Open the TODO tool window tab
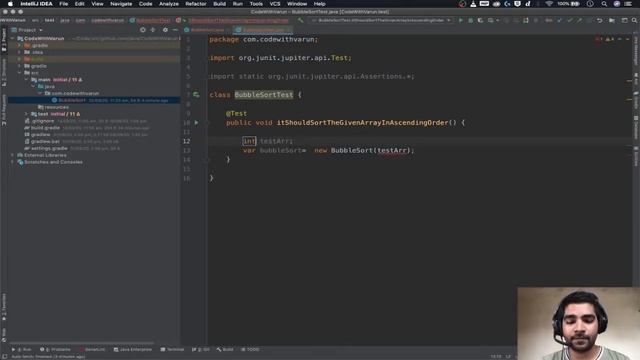This screenshot has height=360, width=640. (x=250, y=349)
